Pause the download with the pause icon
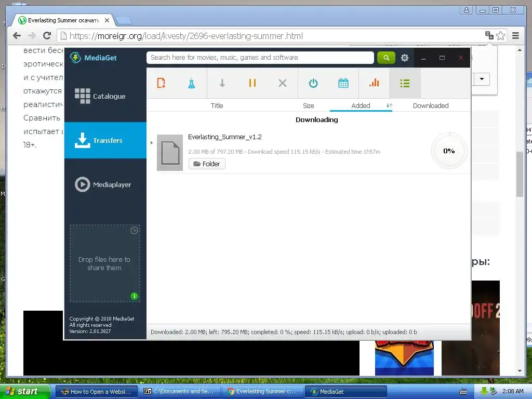532x399 pixels. coord(252,83)
